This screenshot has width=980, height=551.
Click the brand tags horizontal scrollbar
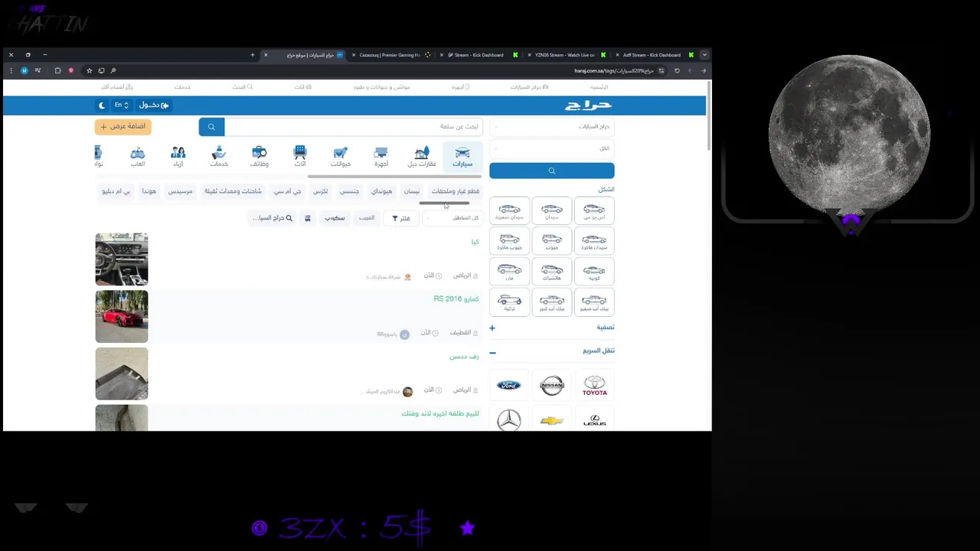coord(444,204)
